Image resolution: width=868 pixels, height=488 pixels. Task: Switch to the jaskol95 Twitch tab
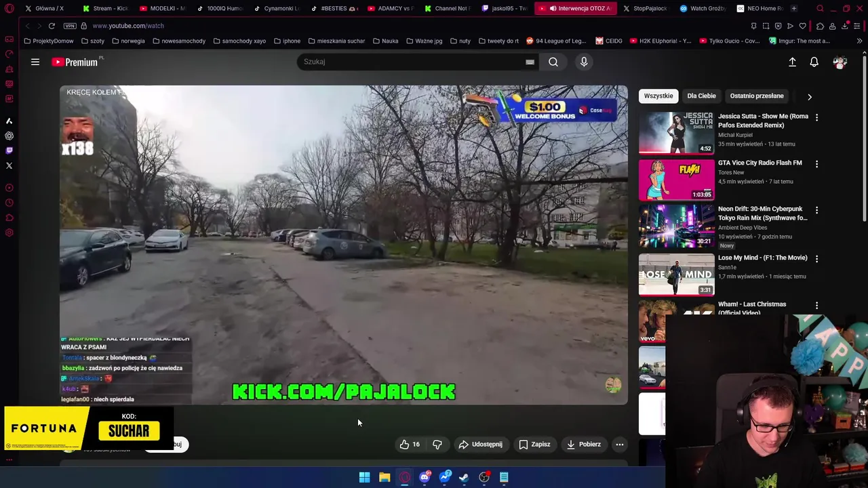click(505, 8)
